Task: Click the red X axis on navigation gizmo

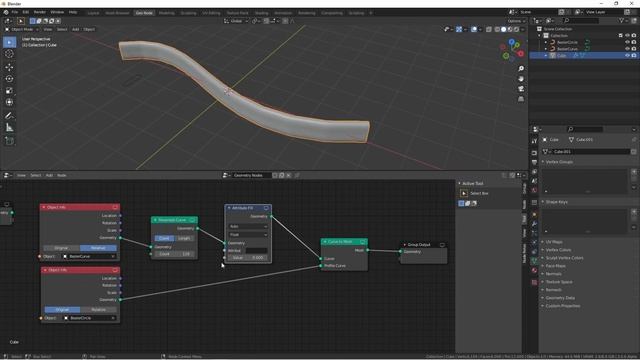Action: (520, 53)
